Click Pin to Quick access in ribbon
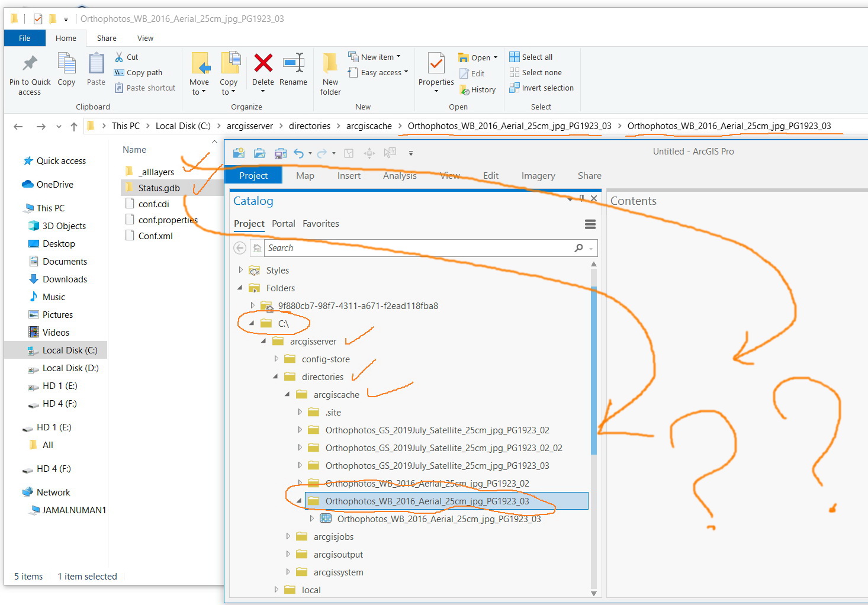 30,75
